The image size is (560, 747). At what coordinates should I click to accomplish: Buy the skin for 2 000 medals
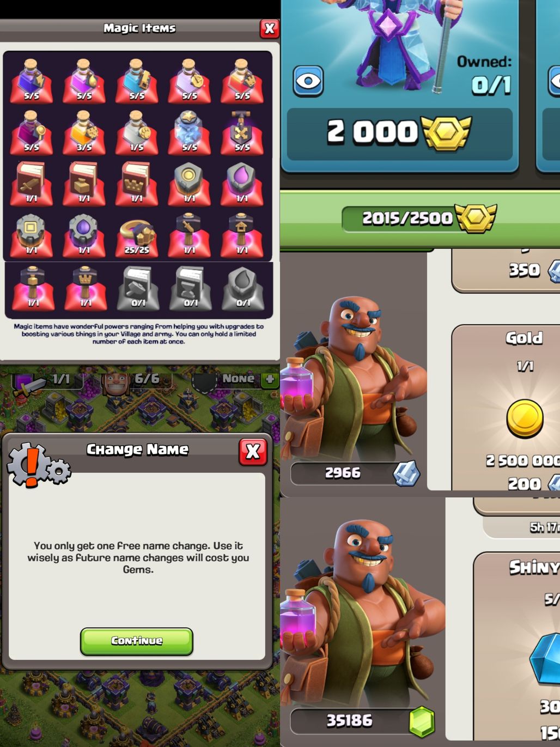(x=399, y=133)
